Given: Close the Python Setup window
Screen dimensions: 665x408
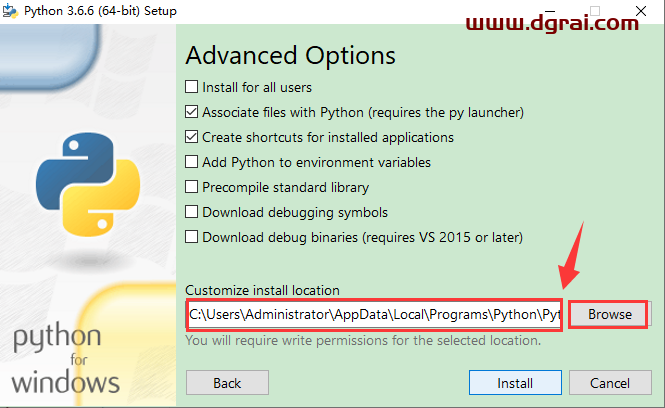Looking at the screenshot, I should click(x=641, y=11).
